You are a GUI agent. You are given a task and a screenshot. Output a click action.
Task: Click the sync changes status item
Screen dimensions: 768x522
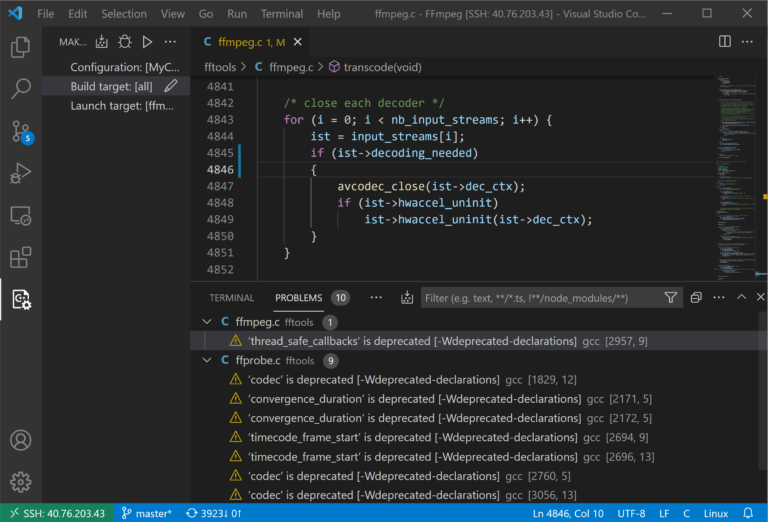(214, 513)
